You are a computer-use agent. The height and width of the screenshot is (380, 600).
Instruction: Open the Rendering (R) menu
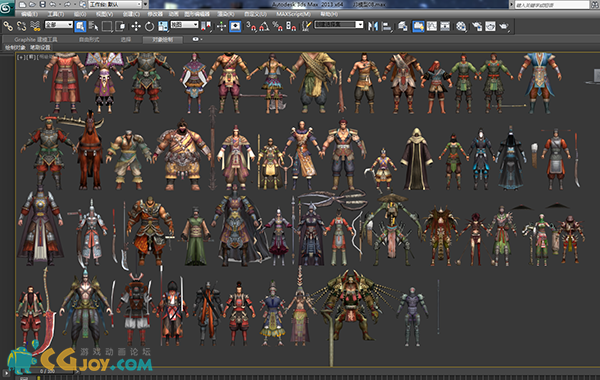pyautogui.click(x=226, y=14)
